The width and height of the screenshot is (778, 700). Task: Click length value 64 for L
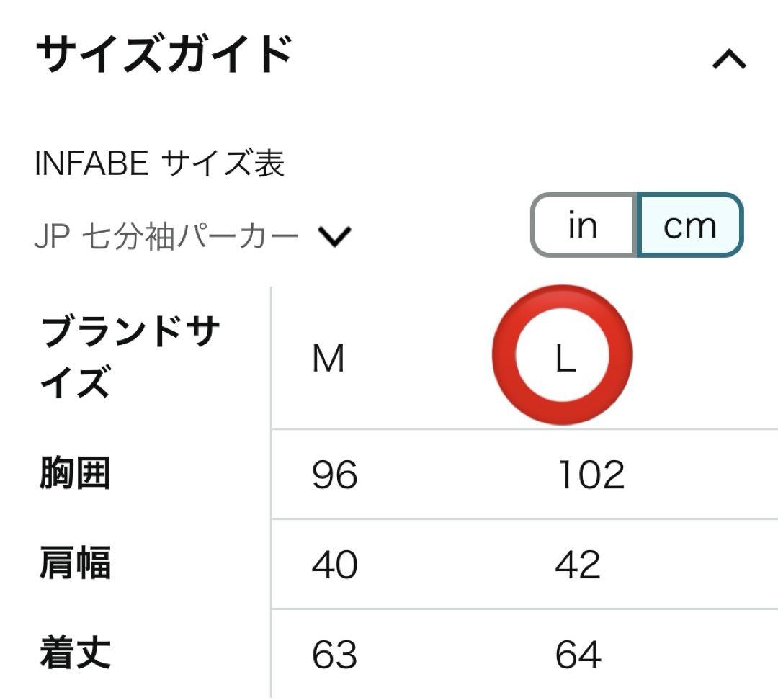pyautogui.click(x=578, y=655)
